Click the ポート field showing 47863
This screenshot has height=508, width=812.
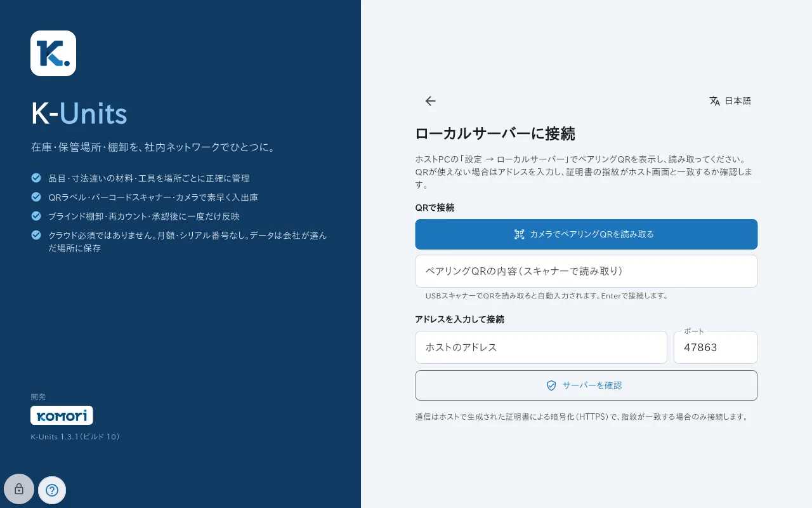pyautogui.click(x=716, y=347)
